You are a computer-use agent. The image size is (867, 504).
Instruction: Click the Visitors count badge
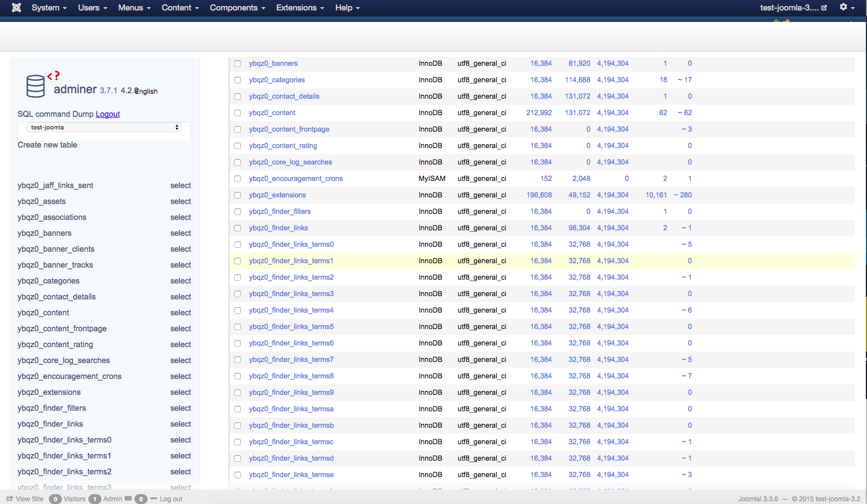[x=55, y=499]
